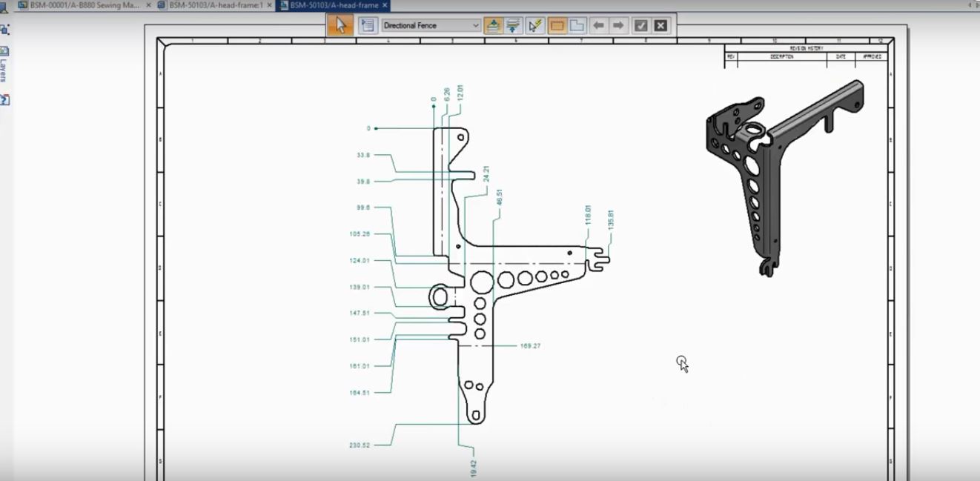Accept with the checkmark button
The height and width of the screenshot is (481, 980).
pyautogui.click(x=641, y=25)
